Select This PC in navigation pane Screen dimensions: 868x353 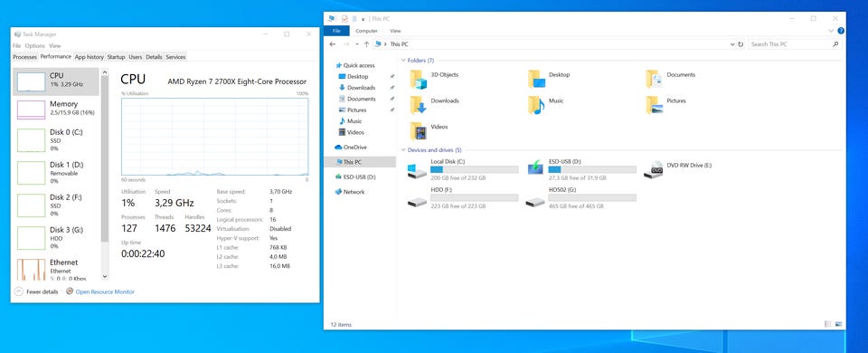pyautogui.click(x=360, y=162)
